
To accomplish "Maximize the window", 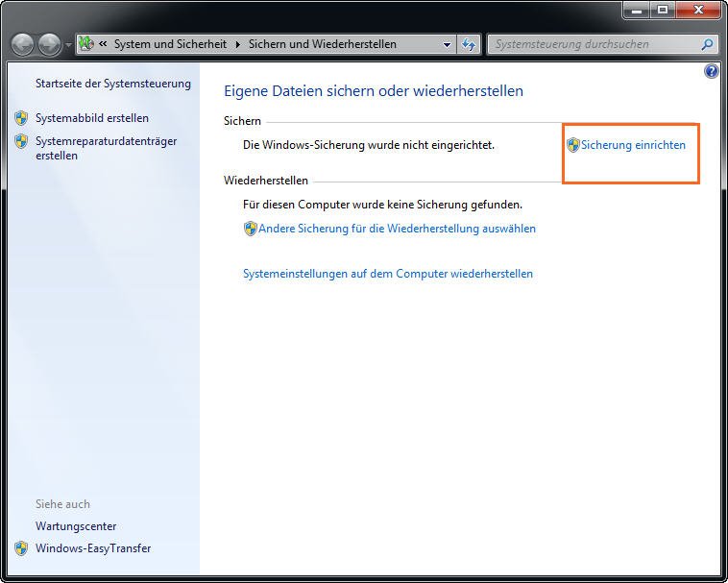I will click(663, 11).
